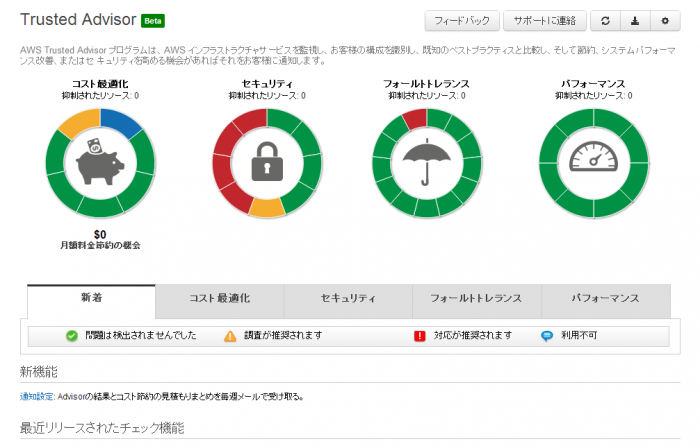Viewport: 700px width, 446px height.
Task: Click 抑制されたリソース: 0 under セキュリティ
Action: click(267, 96)
